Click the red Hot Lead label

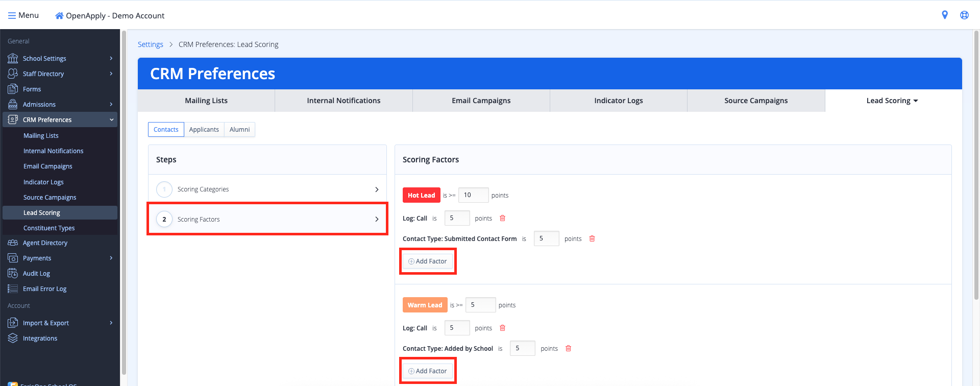click(421, 196)
